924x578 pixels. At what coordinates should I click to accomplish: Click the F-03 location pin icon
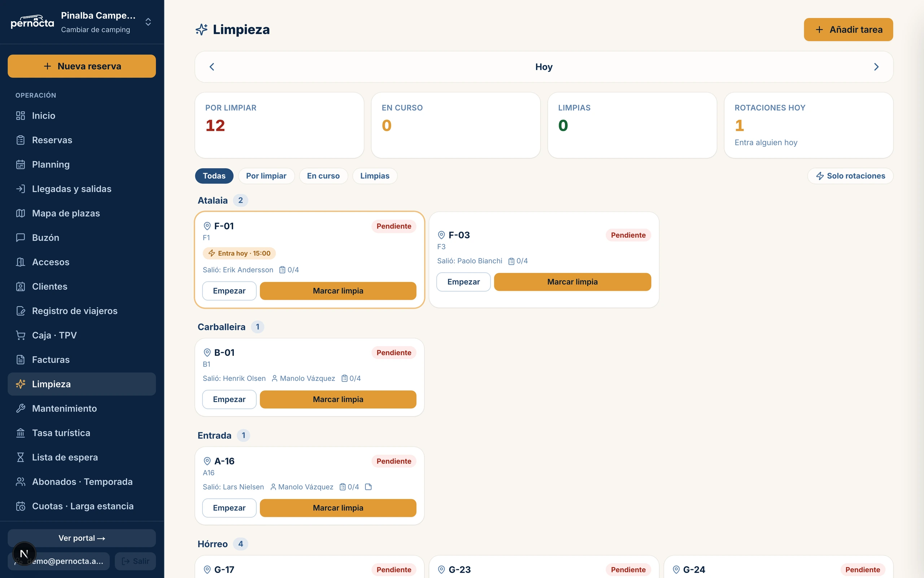click(x=441, y=235)
